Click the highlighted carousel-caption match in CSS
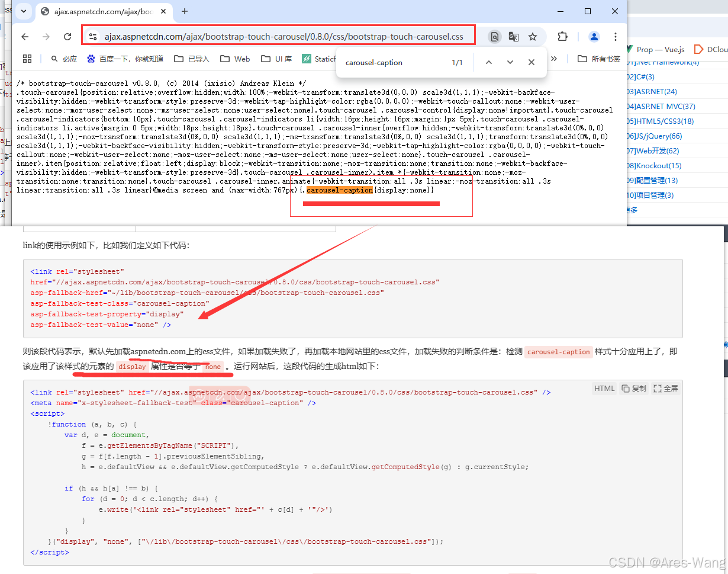Screen dimensions: 728x574 [x=340, y=190]
